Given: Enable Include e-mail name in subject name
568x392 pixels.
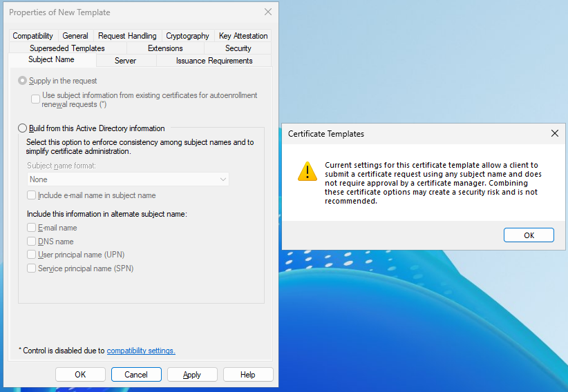Looking at the screenshot, I should click(31, 195).
